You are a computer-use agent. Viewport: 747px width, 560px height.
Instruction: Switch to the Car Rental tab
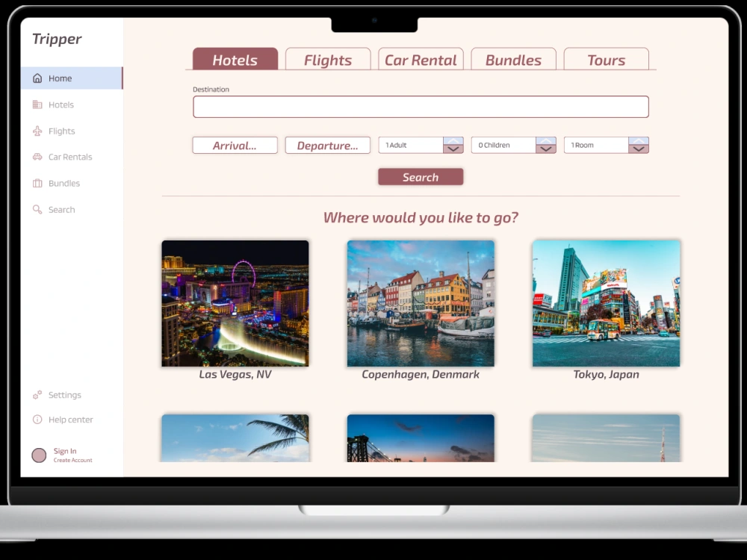[421, 59]
